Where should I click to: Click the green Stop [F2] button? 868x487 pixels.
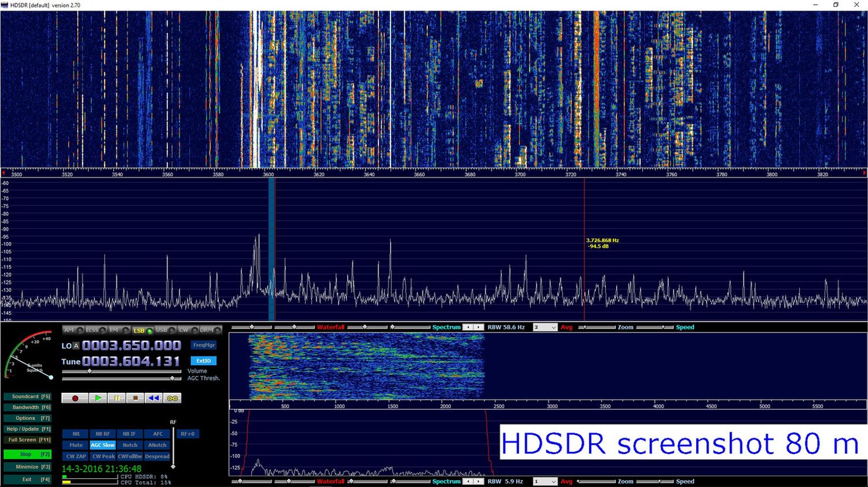tap(27, 455)
